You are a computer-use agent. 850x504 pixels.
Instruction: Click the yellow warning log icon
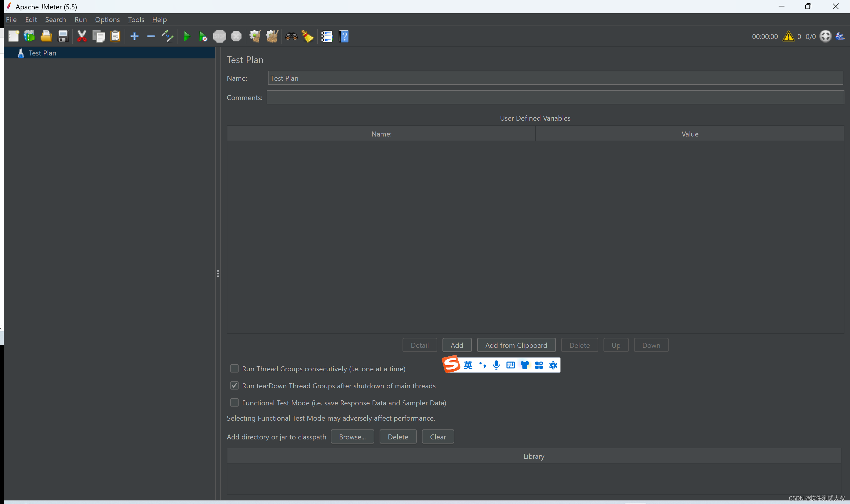(x=788, y=36)
